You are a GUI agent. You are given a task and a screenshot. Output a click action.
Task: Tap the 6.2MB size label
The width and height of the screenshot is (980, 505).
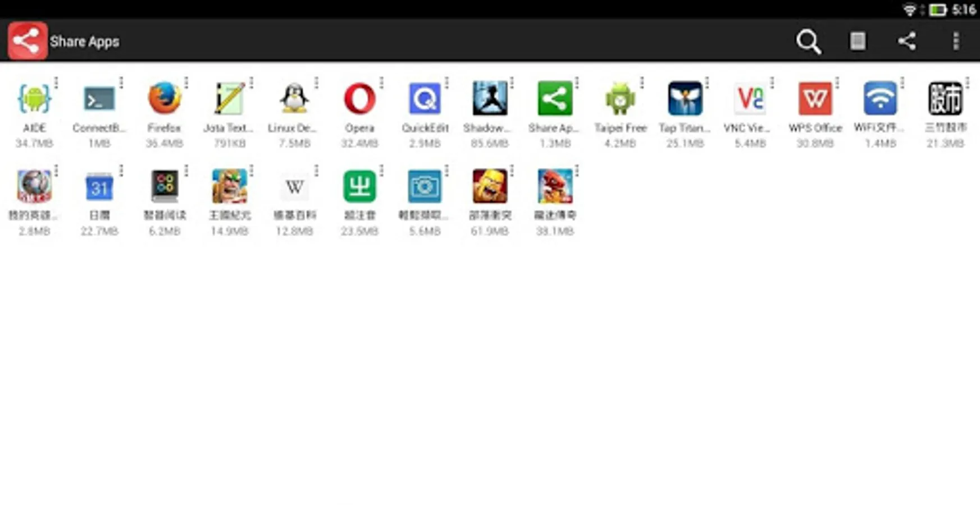[165, 231]
